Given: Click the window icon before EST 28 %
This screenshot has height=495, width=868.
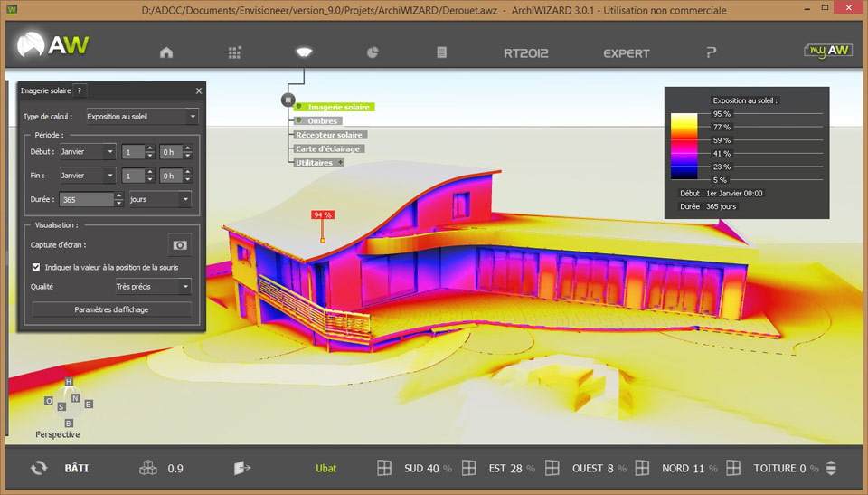Looking at the screenshot, I should 469,468.
